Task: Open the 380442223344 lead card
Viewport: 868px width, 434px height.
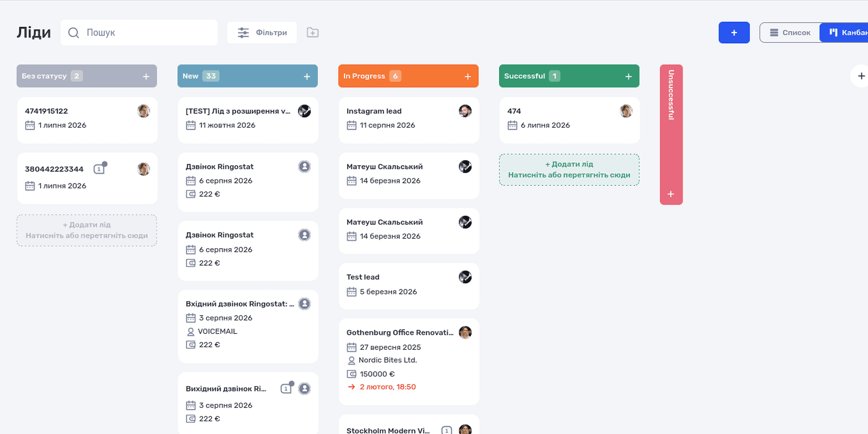Action: [87, 178]
